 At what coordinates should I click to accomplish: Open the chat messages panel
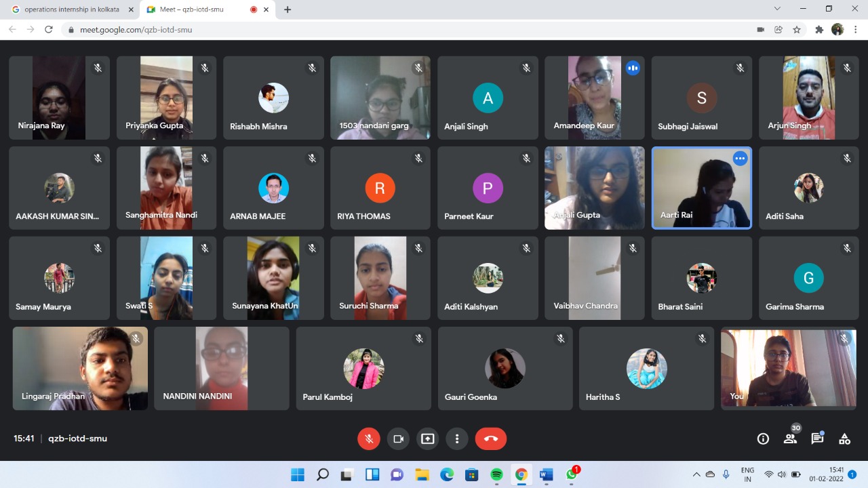coord(817,439)
